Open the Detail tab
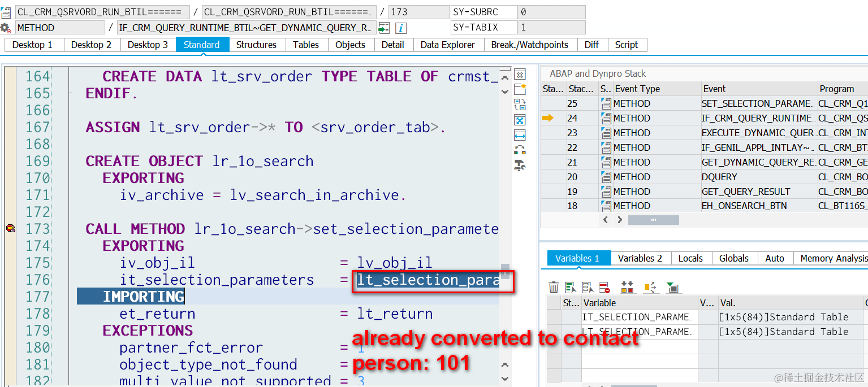Viewport: 868px width, 387px height. coord(393,45)
